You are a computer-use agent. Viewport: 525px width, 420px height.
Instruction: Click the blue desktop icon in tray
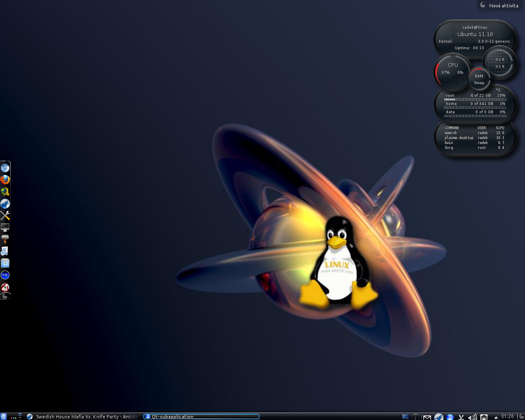[x=405, y=417]
